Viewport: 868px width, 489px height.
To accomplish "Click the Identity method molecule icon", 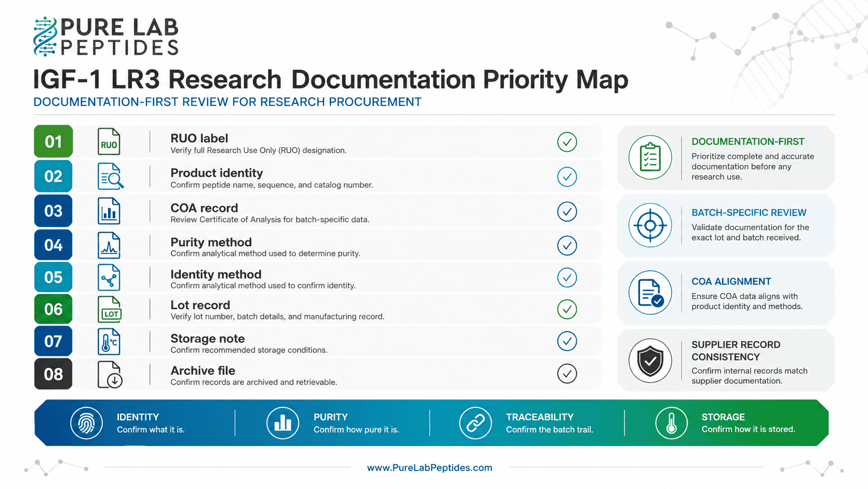I will (x=109, y=277).
